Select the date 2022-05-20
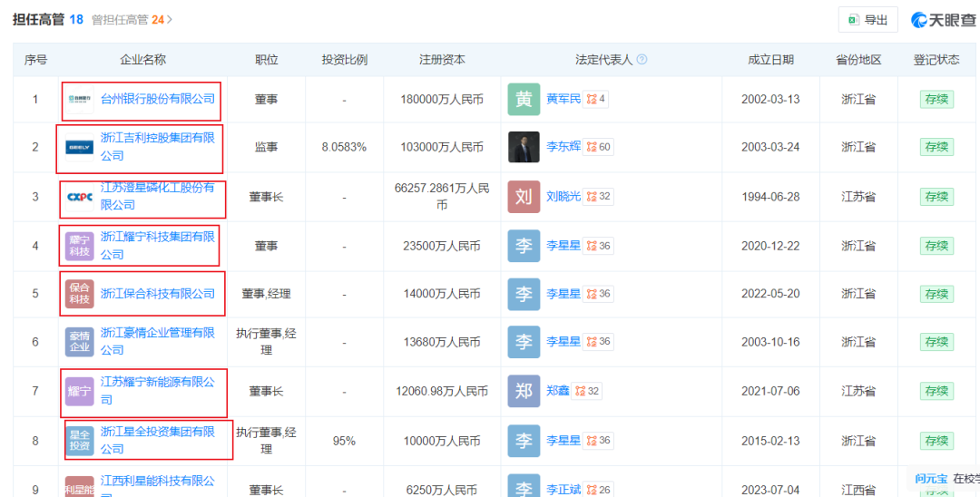 click(x=770, y=294)
